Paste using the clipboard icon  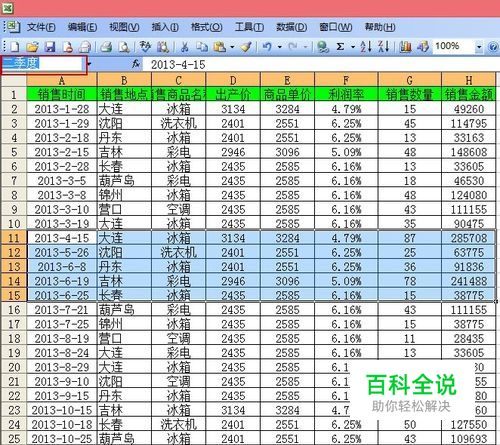[219, 47]
